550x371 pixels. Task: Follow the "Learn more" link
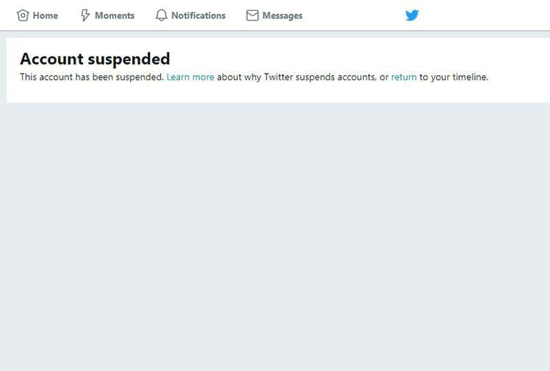click(x=190, y=77)
